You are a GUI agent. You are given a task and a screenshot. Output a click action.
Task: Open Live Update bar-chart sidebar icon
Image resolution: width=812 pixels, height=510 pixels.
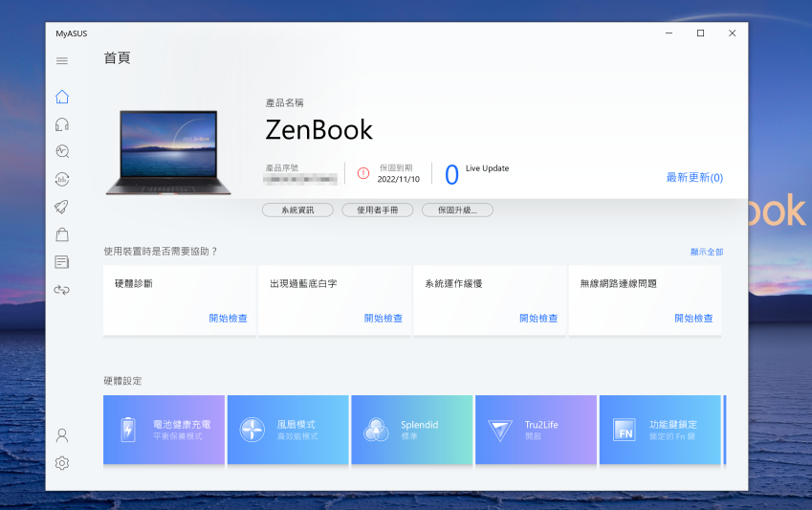coord(62,179)
